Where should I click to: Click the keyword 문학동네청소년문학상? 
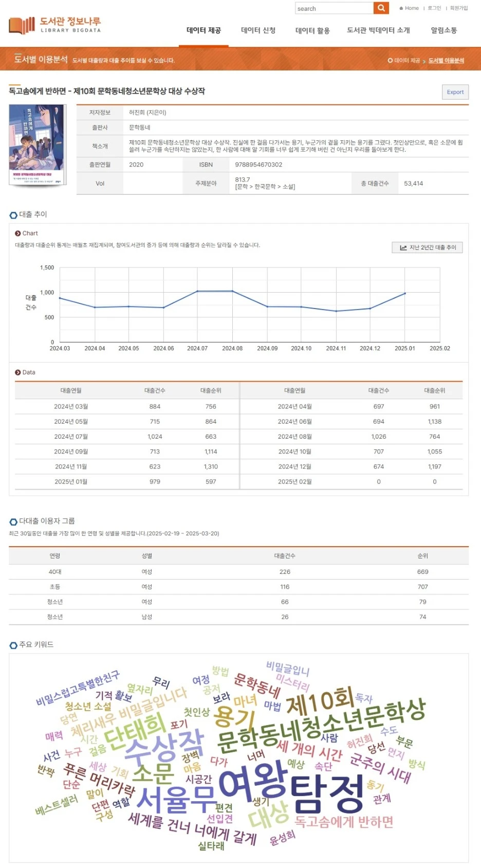(x=321, y=725)
